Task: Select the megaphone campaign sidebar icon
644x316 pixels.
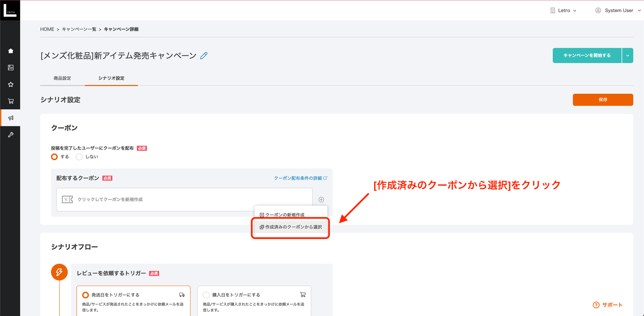Action: coord(10,118)
